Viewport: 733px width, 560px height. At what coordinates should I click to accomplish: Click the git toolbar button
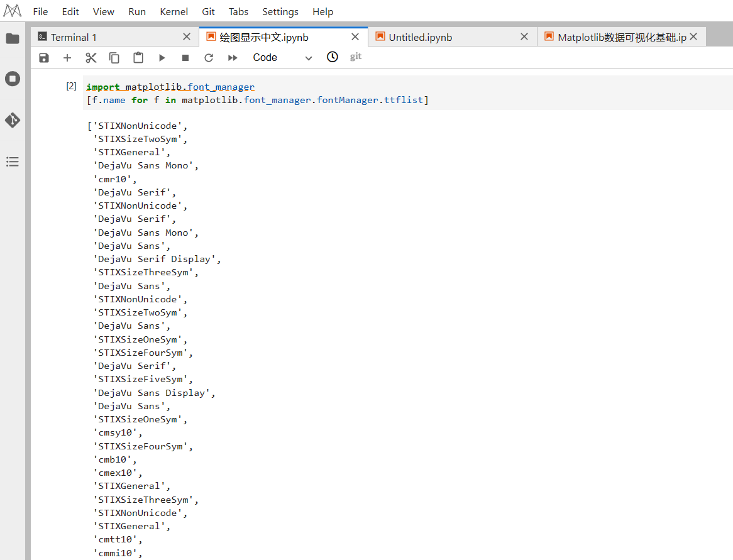pyautogui.click(x=356, y=57)
